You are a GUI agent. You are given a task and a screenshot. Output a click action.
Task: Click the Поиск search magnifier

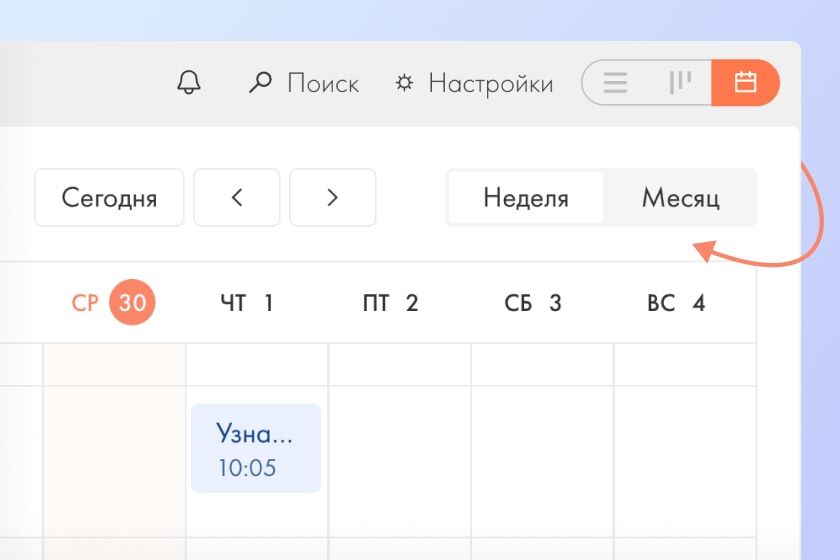(260, 83)
